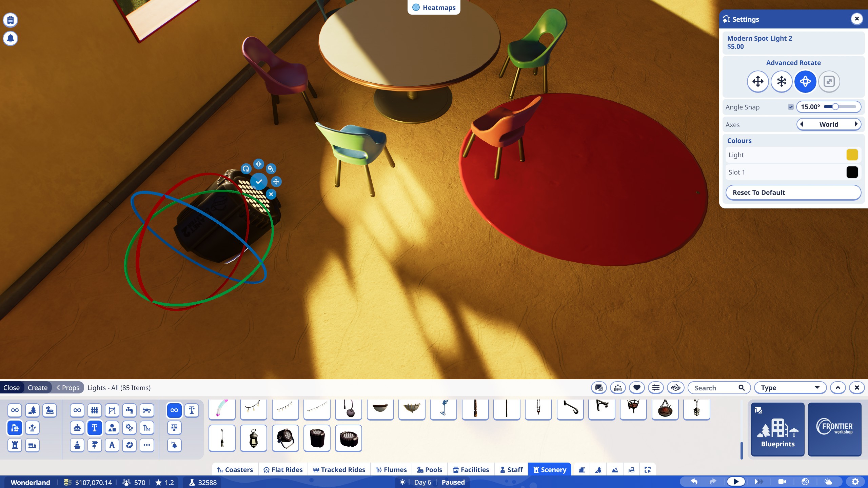
Task: Undo the last action
Action: (694, 482)
